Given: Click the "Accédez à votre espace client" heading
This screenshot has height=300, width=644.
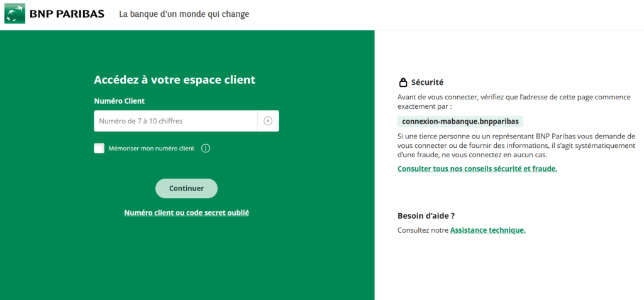Looking at the screenshot, I should click(x=174, y=80).
